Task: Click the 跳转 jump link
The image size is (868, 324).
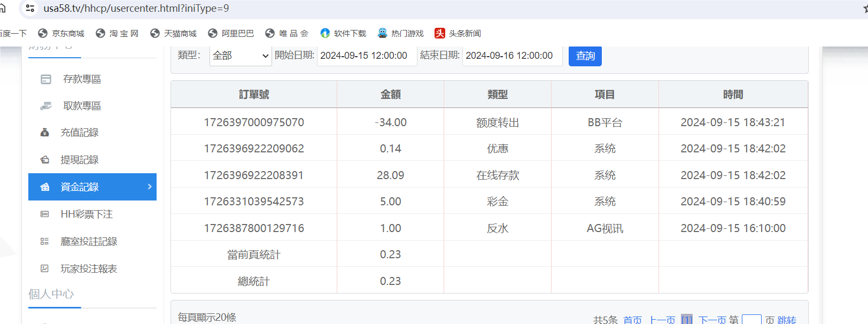Action: pyautogui.click(x=787, y=320)
